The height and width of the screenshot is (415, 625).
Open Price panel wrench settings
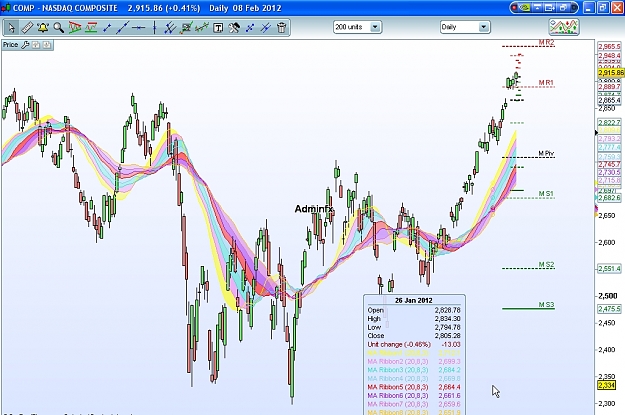pos(25,45)
